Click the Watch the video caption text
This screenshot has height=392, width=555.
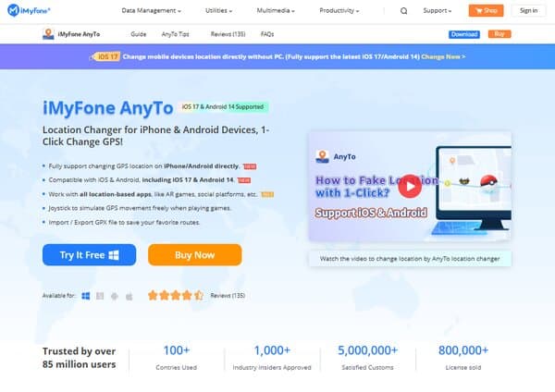coord(410,259)
